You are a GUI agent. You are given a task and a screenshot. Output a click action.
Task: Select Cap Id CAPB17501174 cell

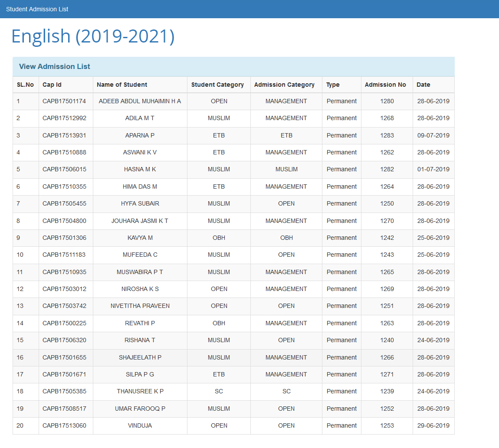pyautogui.click(x=64, y=101)
